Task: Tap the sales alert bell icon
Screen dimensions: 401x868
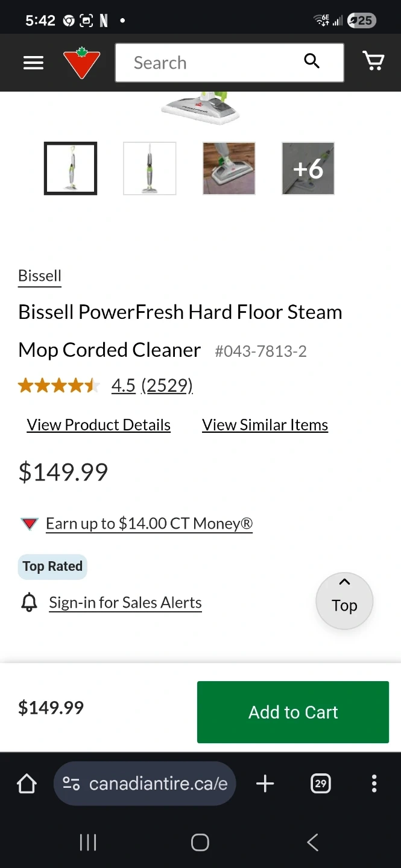Action: point(29,603)
